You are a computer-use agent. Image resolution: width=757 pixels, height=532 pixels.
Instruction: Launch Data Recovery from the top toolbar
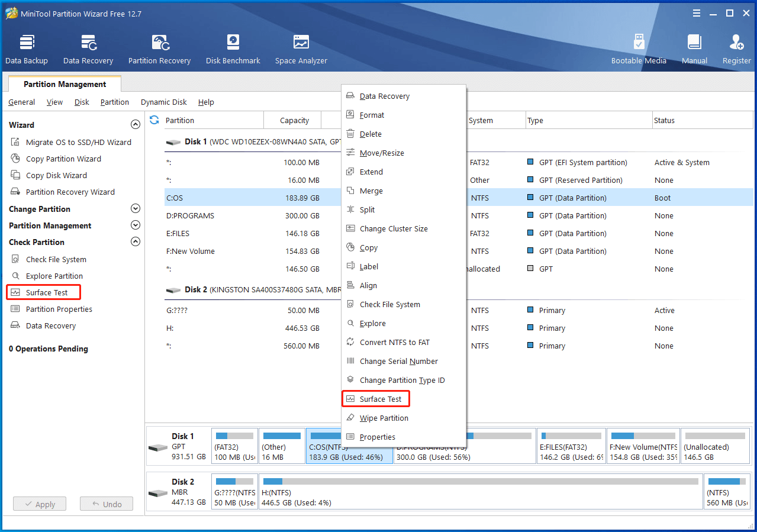coord(88,50)
